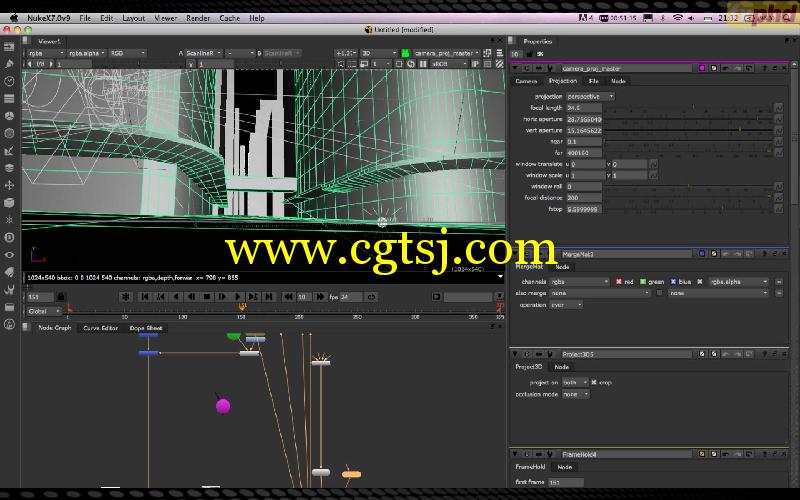Open the Draw nodes toolbar icon
Screen dimensions: 800x500
(9, 64)
